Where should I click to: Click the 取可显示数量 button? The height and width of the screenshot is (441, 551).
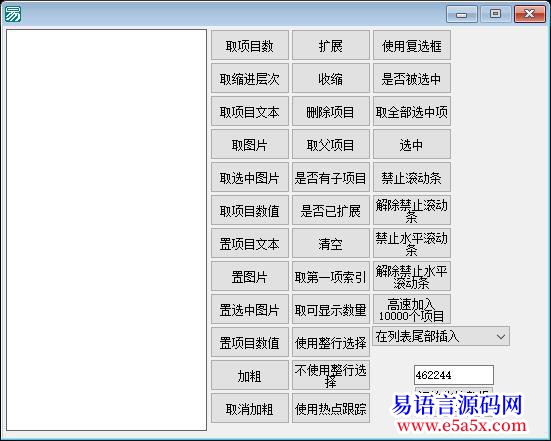click(x=331, y=310)
